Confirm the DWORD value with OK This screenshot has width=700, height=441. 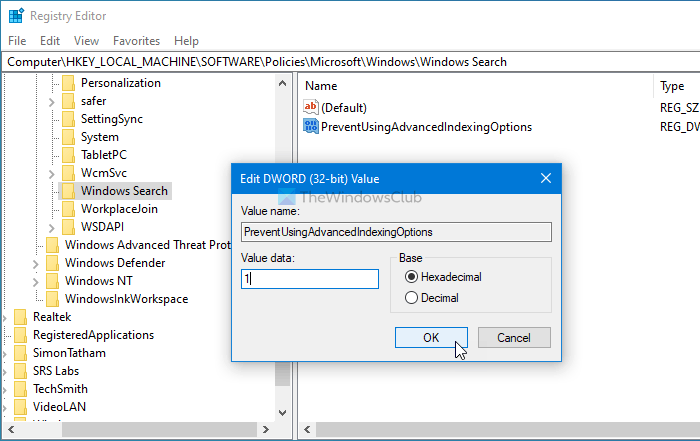[431, 337]
